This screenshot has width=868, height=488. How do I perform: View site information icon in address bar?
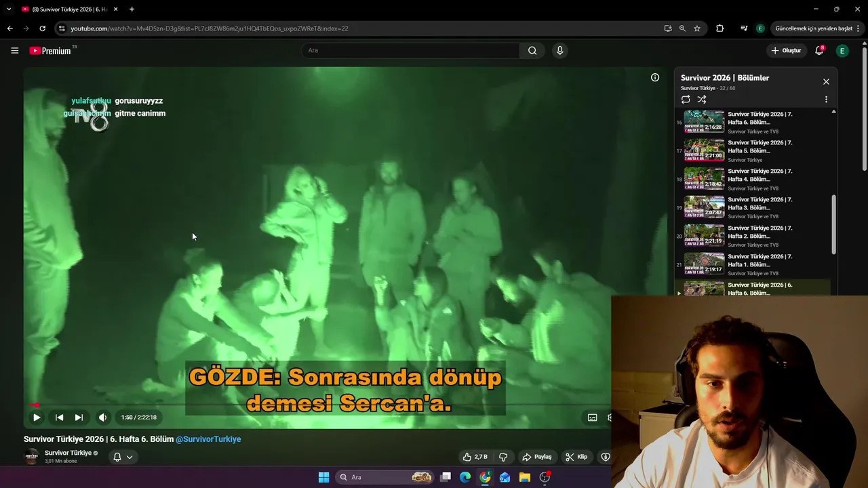[x=62, y=28]
